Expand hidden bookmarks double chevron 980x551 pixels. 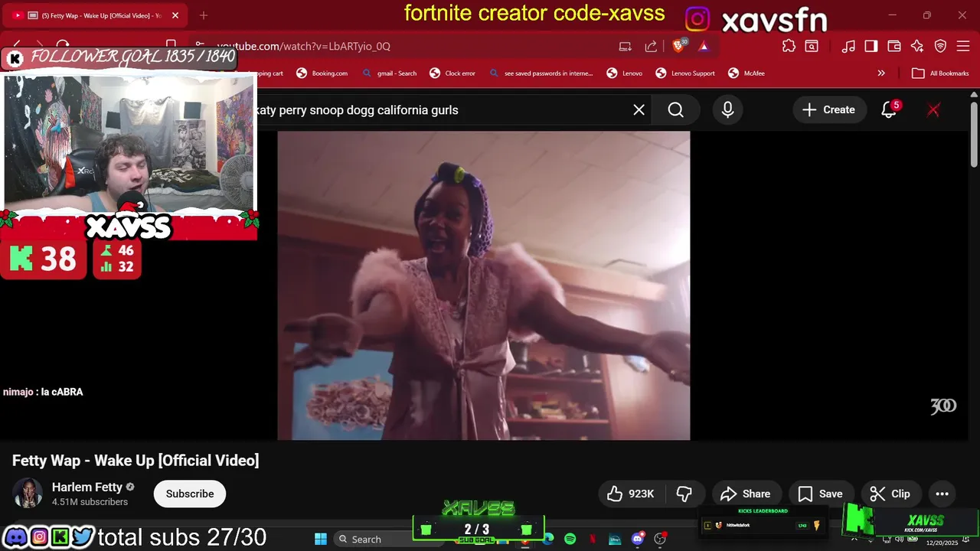click(881, 73)
